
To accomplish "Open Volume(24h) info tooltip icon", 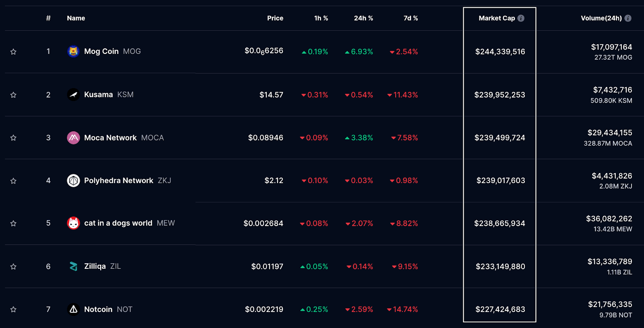I will [628, 18].
